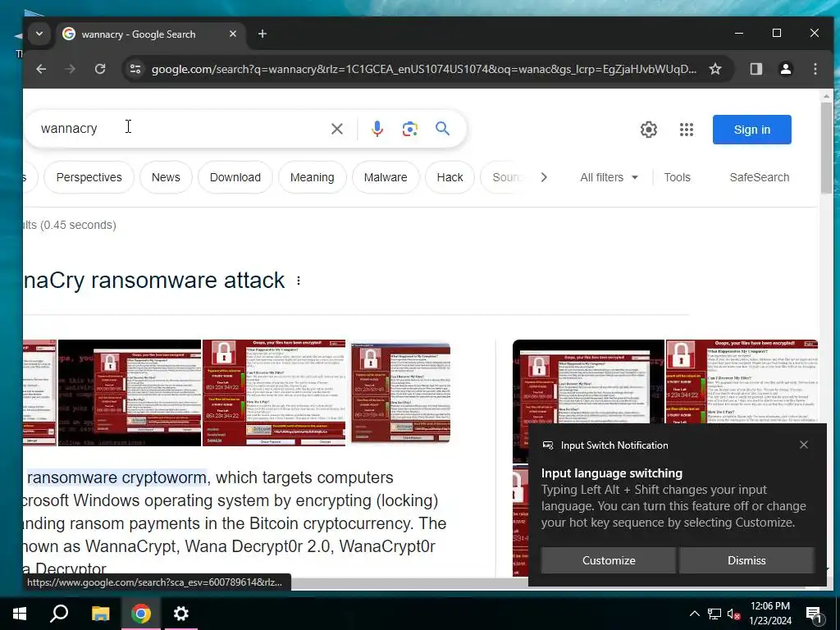
Task: Open more options beside ransomware attack heading
Action: pos(299,281)
